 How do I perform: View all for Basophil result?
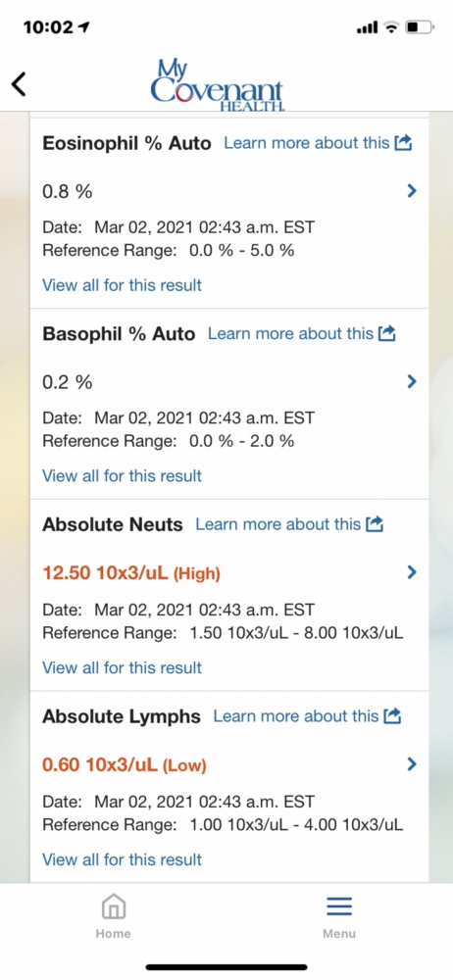point(122,475)
